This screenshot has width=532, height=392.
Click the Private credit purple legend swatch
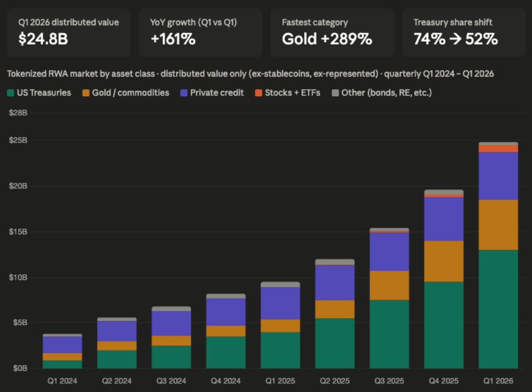coord(184,93)
